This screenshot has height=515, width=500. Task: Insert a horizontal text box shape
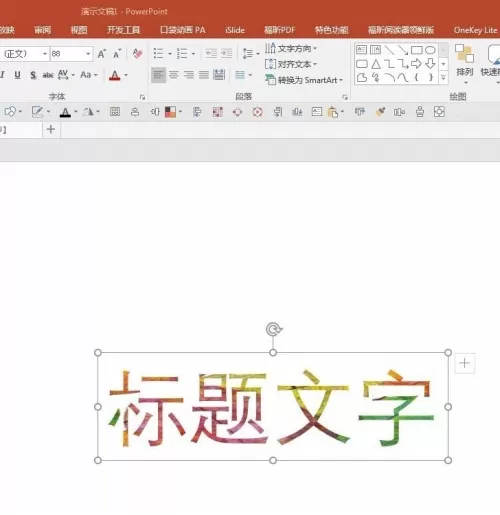click(362, 50)
